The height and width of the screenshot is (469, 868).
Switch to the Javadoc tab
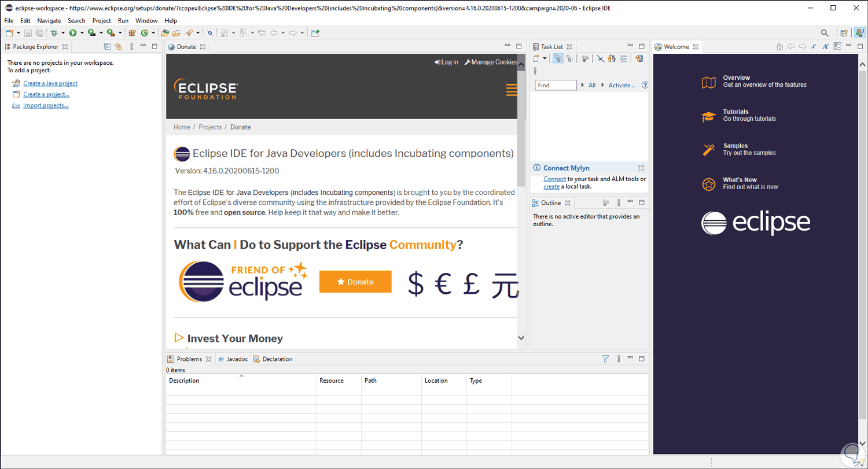(x=233, y=359)
